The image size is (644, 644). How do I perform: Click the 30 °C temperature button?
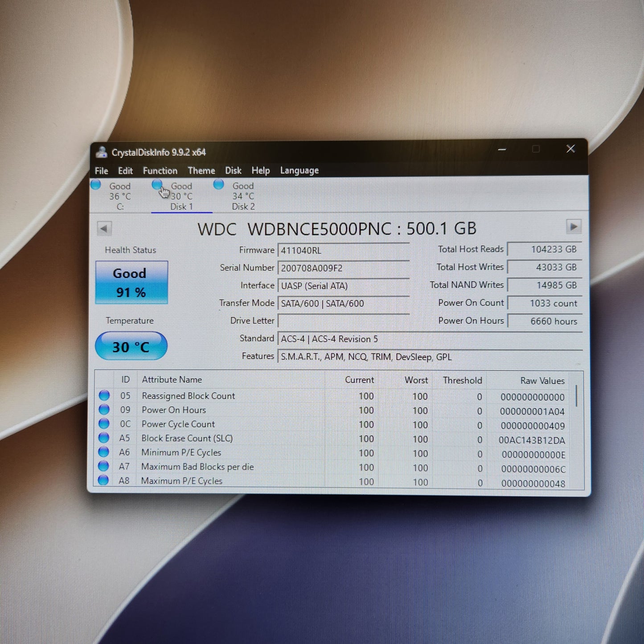point(131,346)
